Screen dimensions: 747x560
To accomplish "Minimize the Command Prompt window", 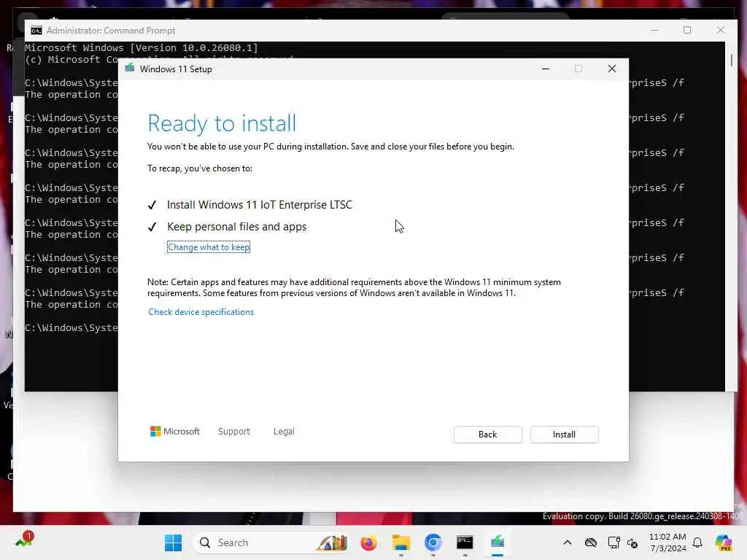I will pyautogui.click(x=654, y=30).
